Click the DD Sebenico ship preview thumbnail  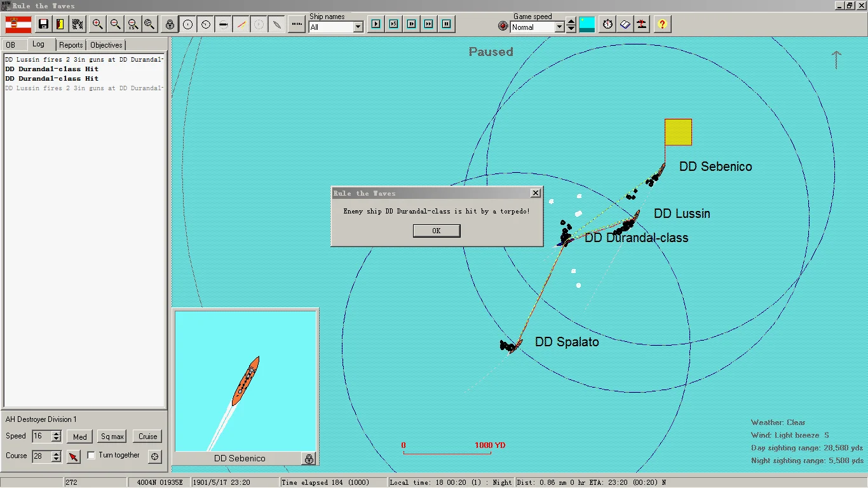[246, 381]
